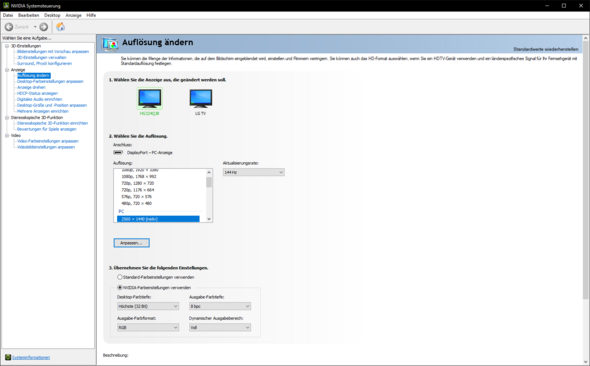Click the back arrow (Zurück) toolbar icon

tap(9, 27)
